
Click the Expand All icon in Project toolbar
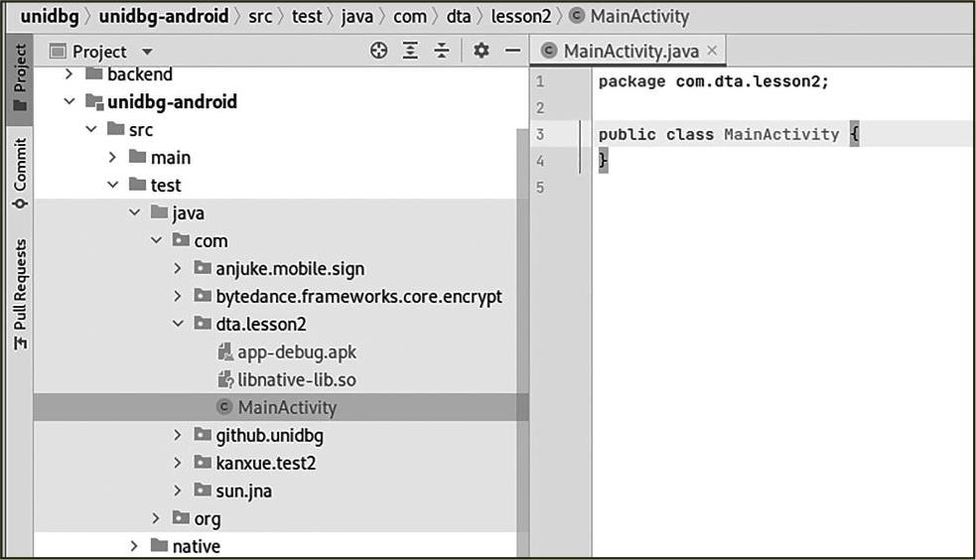410,51
